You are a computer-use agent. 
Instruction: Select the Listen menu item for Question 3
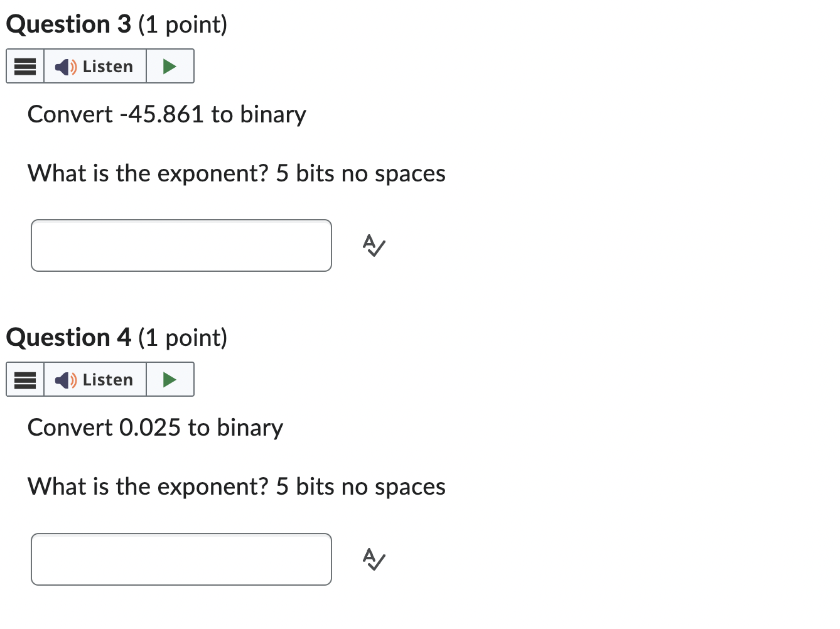point(95,66)
